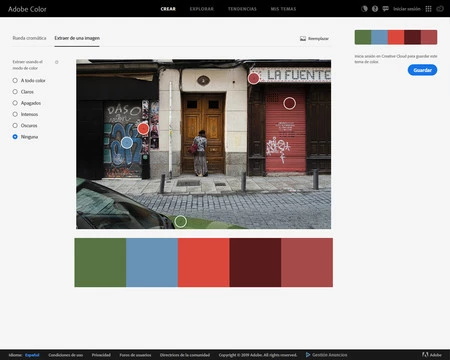Open the Adobe apps grid icon
This screenshot has width=450, height=360.
(x=429, y=9)
